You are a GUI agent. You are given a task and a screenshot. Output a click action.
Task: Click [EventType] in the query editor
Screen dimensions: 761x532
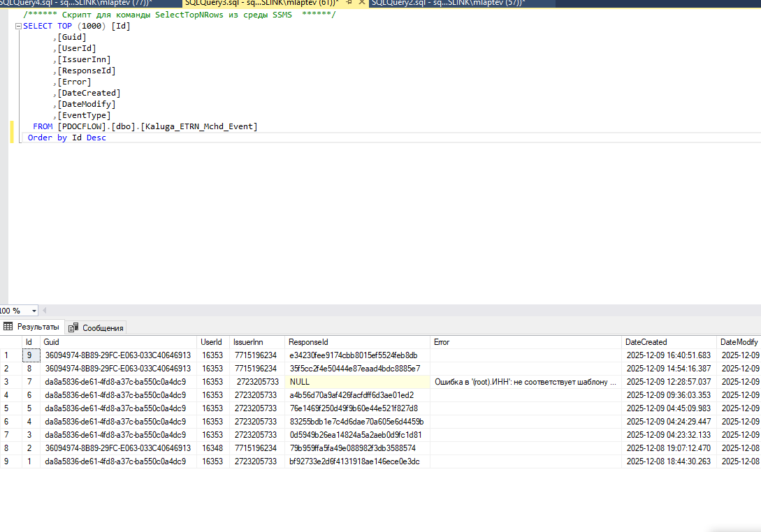(84, 115)
